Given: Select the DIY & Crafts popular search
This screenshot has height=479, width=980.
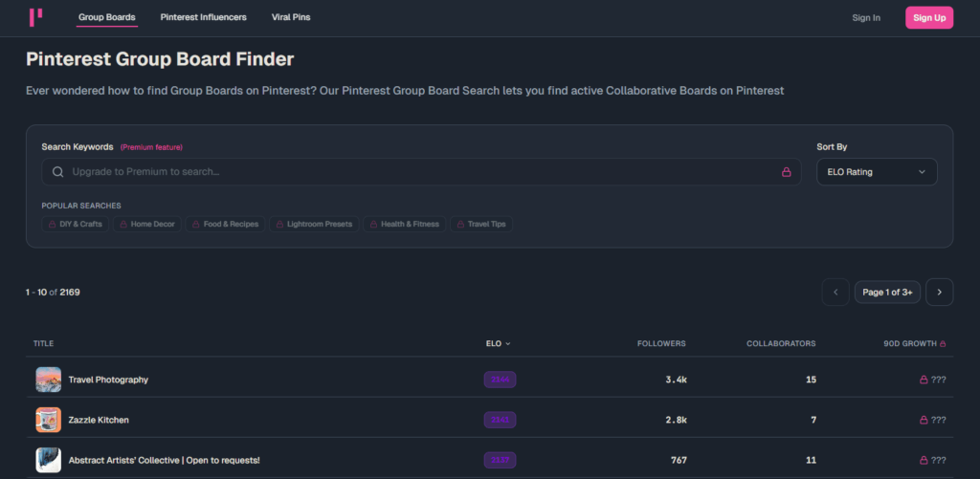Looking at the screenshot, I should pos(75,224).
